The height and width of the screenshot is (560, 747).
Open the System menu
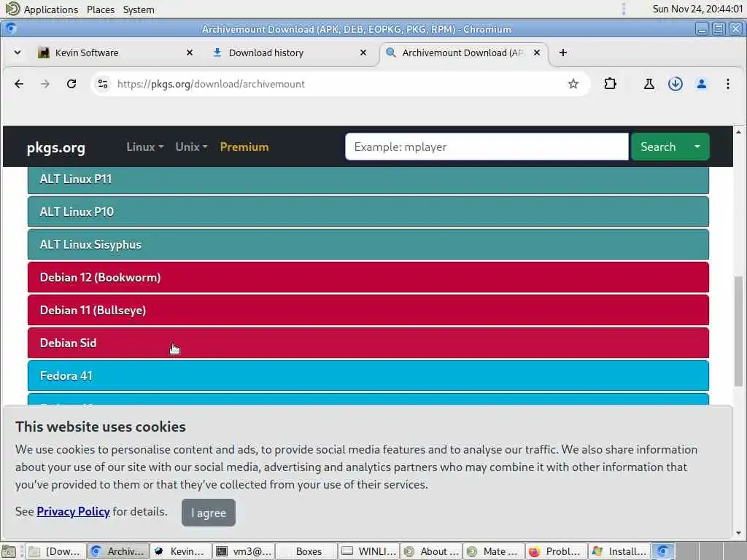(139, 9)
